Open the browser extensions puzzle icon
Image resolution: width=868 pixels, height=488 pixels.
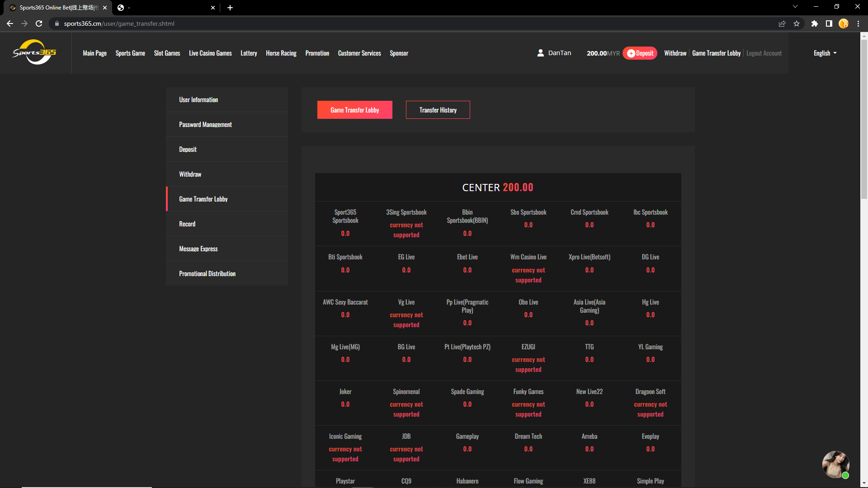pos(815,23)
